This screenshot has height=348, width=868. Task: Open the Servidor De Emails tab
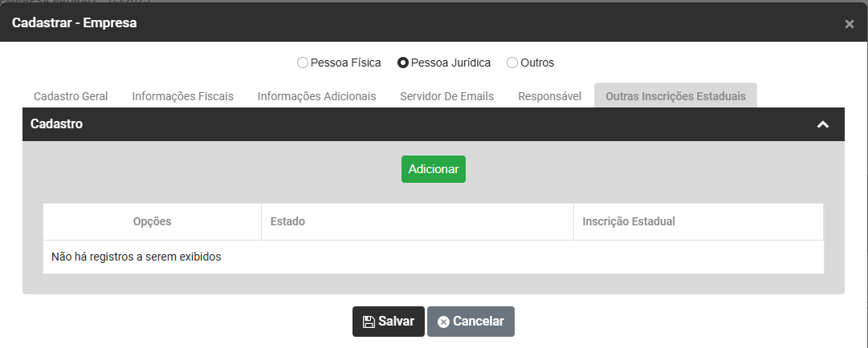click(446, 96)
